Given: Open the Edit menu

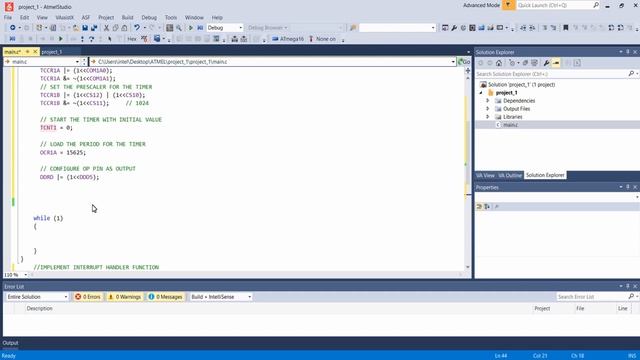Looking at the screenshot, I should click(x=24, y=18).
